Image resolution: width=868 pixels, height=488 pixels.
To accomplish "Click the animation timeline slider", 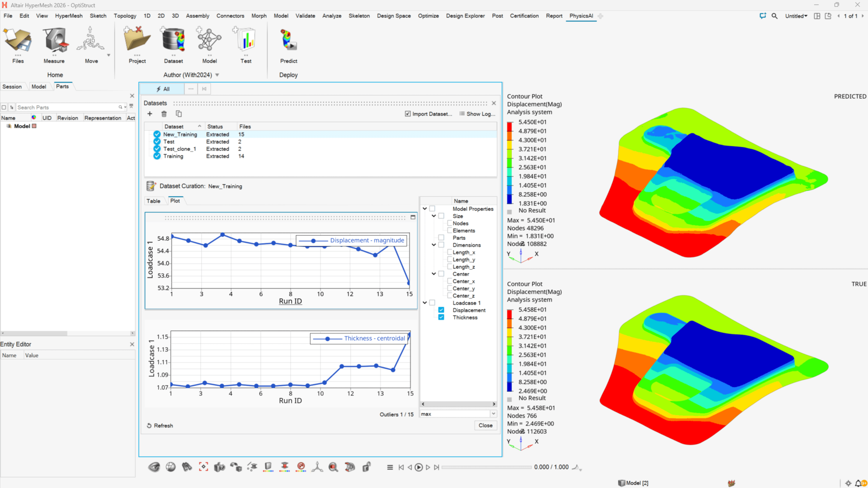I will 487,467.
